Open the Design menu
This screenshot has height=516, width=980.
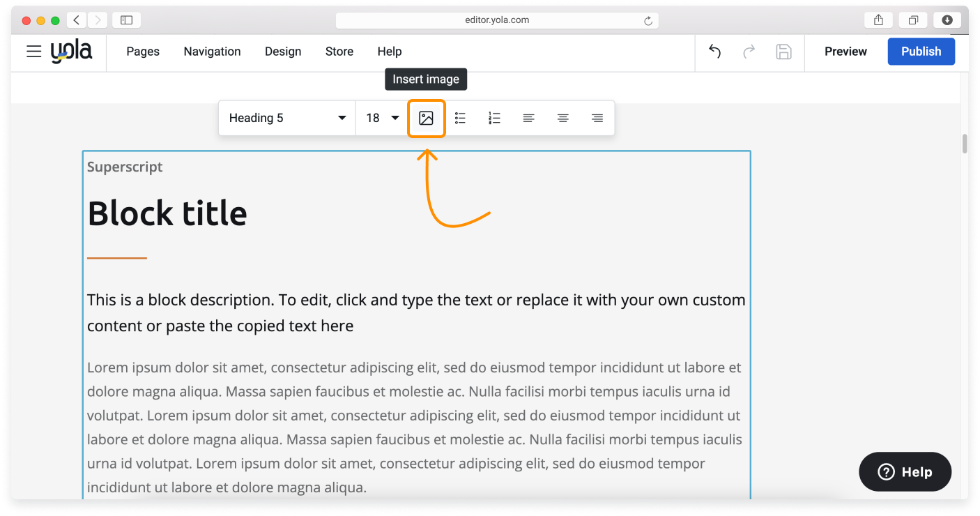click(x=283, y=52)
